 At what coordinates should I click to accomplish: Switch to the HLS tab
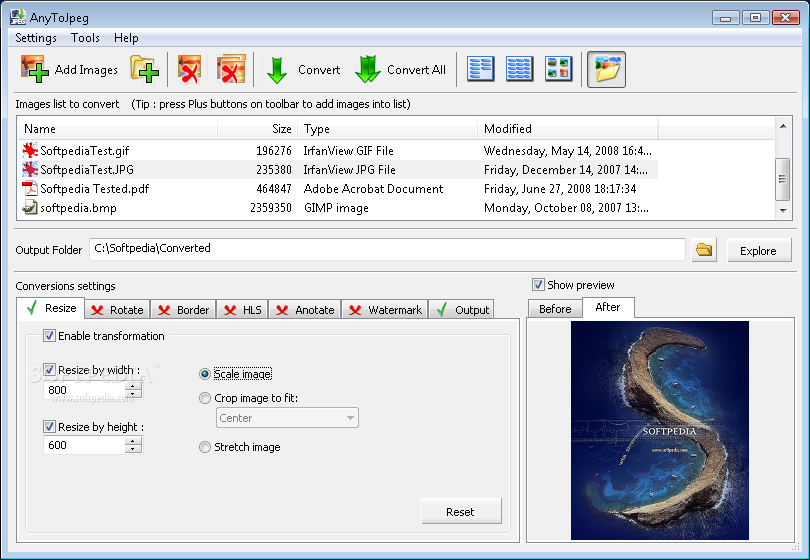(x=243, y=309)
